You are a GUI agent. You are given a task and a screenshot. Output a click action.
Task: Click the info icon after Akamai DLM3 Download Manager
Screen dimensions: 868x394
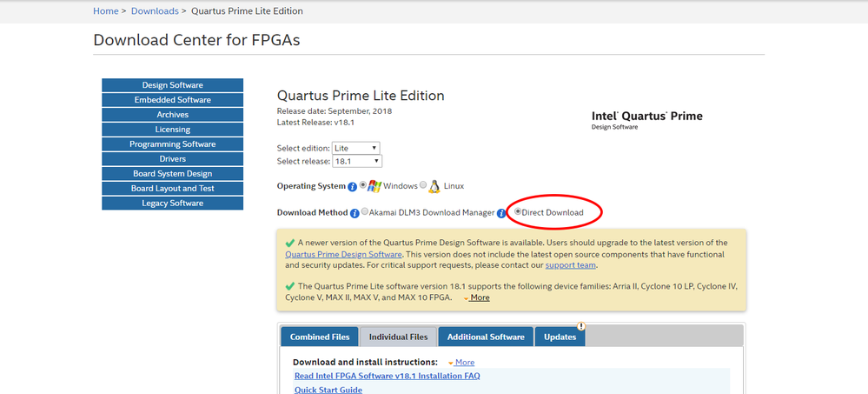tap(501, 213)
